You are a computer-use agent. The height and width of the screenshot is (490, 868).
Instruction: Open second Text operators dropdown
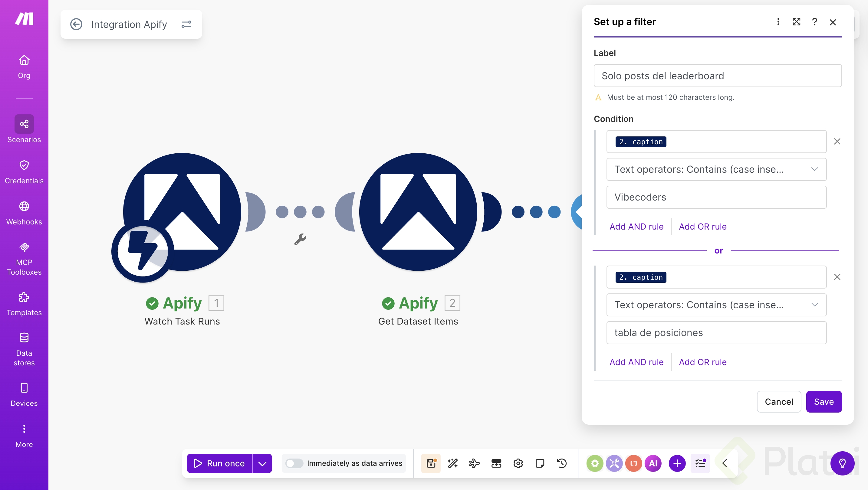pos(716,305)
